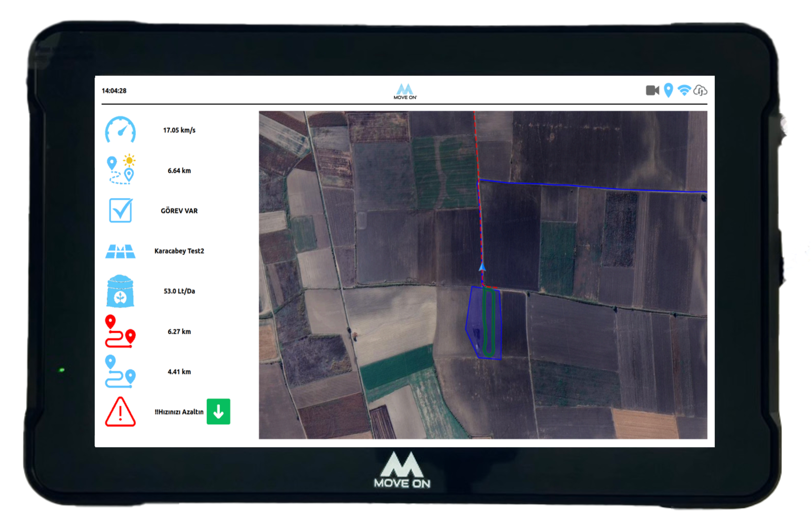Click the sun and route distance icon
812x520 pixels.
coord(120,170)
